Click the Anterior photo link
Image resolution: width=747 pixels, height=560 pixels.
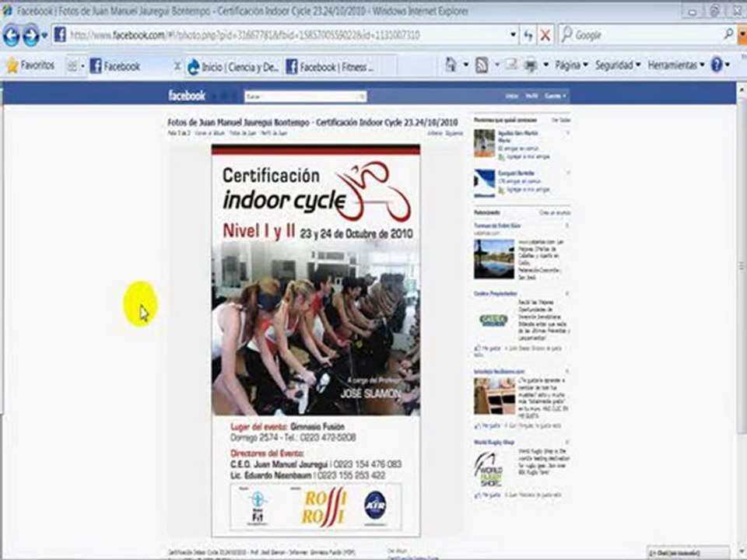[435, 133]
